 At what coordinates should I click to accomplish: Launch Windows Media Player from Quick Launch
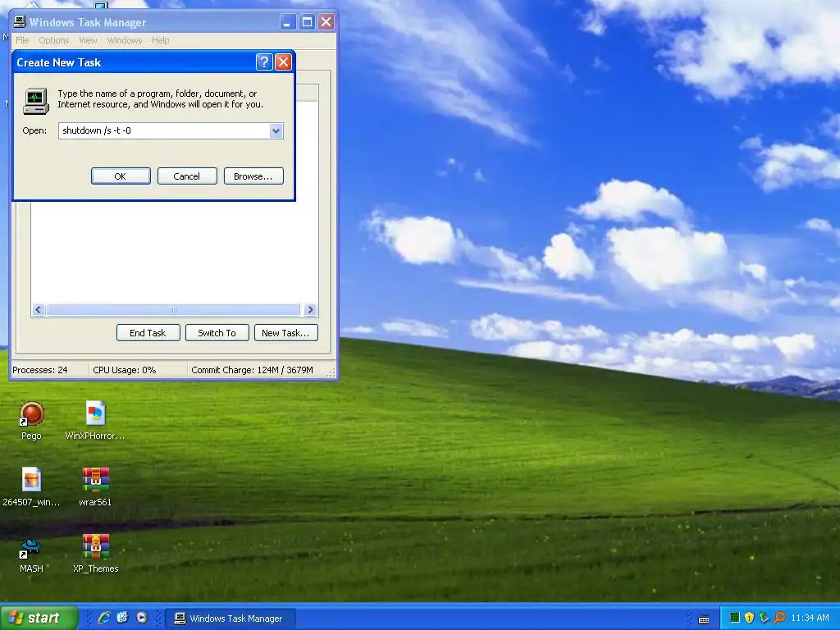click(141, 618)
